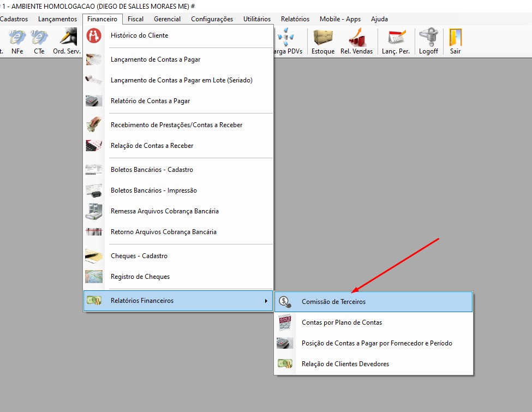The width and height of the screenshot is (532, 412).
Task: Click the Histórico do Cliente red icon
Action: (x=94, y=35)
